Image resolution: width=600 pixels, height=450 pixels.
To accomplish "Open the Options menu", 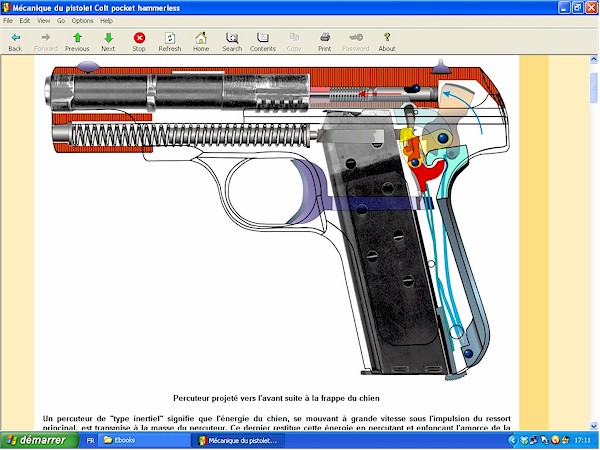I will point(82,21).
